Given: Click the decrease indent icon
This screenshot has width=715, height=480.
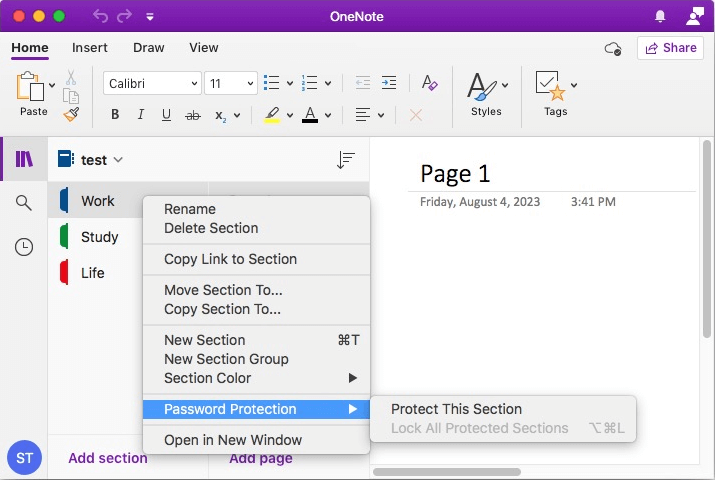Looking at the screenshot, I should pos(363,83).
